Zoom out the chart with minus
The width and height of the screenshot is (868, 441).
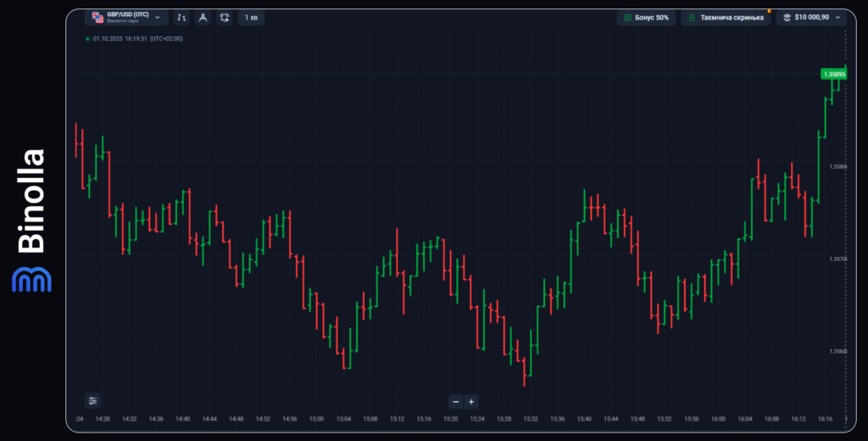[x=456, y=401]
